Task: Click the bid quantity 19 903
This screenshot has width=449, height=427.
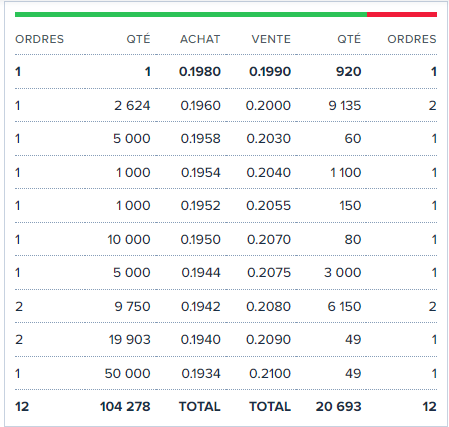Action: [130, 340]
